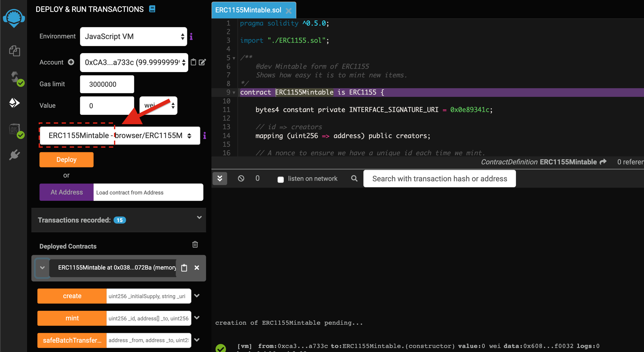This screenshot has height=352, width=644.
Task: Open the documentation icon beside panel title
Action: coord(152,9)
